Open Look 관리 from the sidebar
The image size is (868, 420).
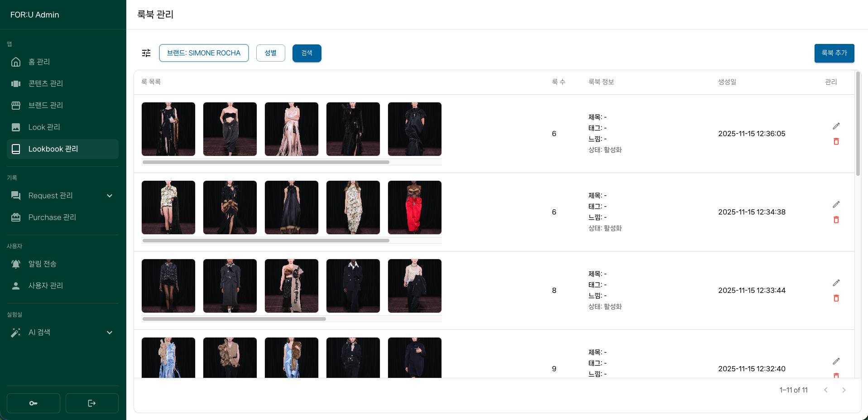point(44,127)
